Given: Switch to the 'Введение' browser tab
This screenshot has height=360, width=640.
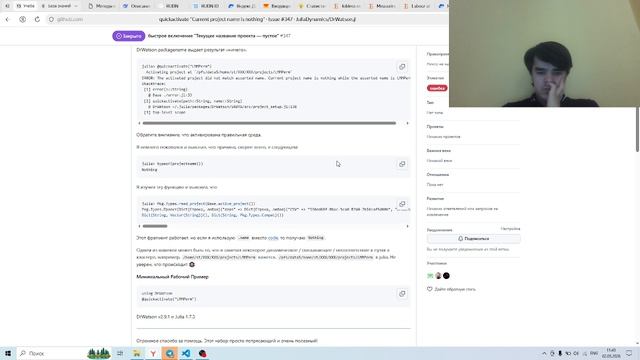Looking at the screenshot, I should click(x=277, y=6).
